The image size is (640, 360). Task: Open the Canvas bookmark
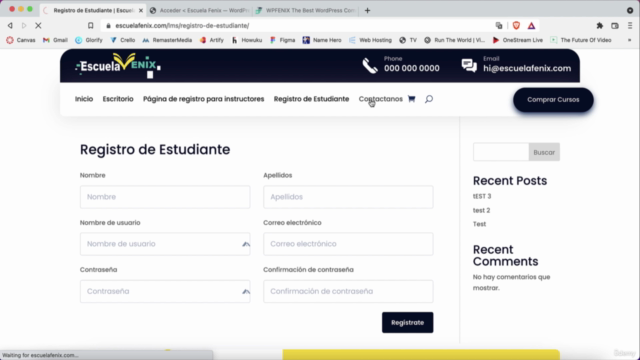coord(21,40)
